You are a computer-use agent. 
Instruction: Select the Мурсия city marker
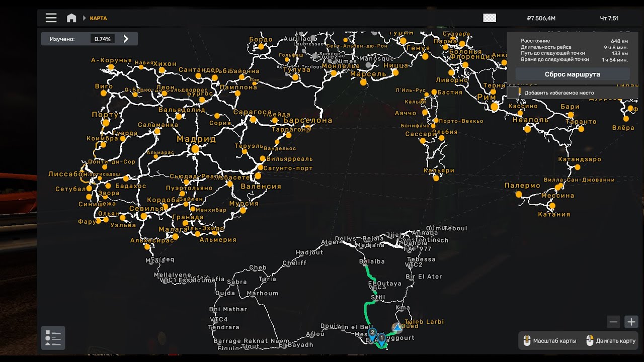pos(243,211)
